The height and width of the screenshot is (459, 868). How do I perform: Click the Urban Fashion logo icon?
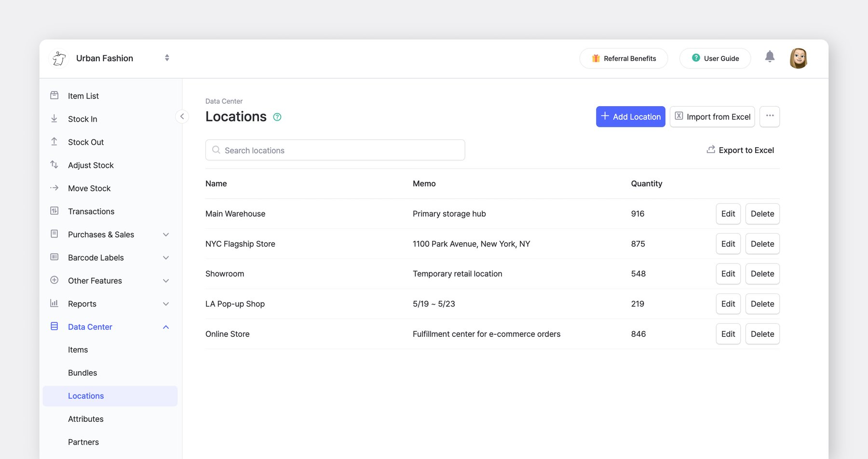59,58
